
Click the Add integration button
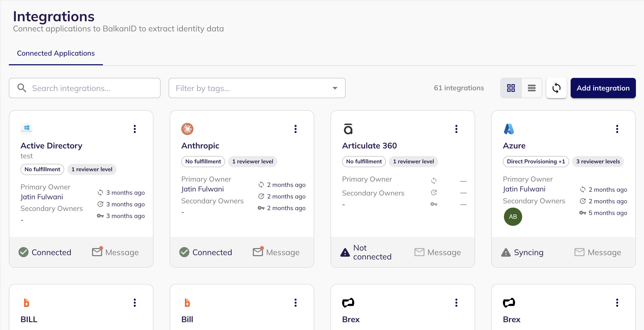(x=603, y=88)
